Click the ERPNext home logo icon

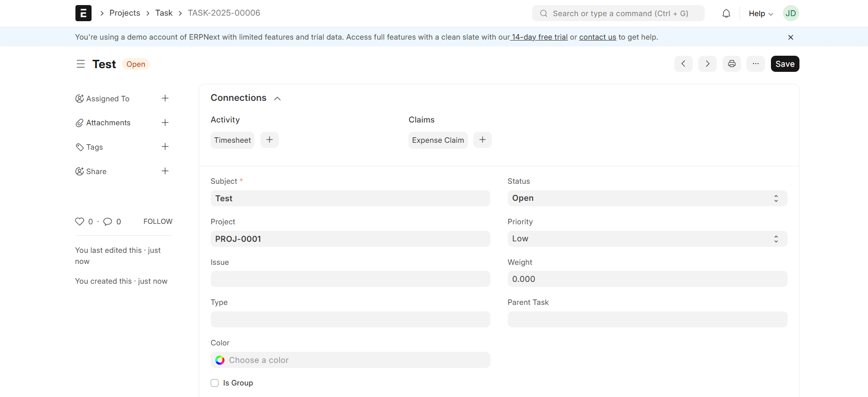tap(83, 13)
